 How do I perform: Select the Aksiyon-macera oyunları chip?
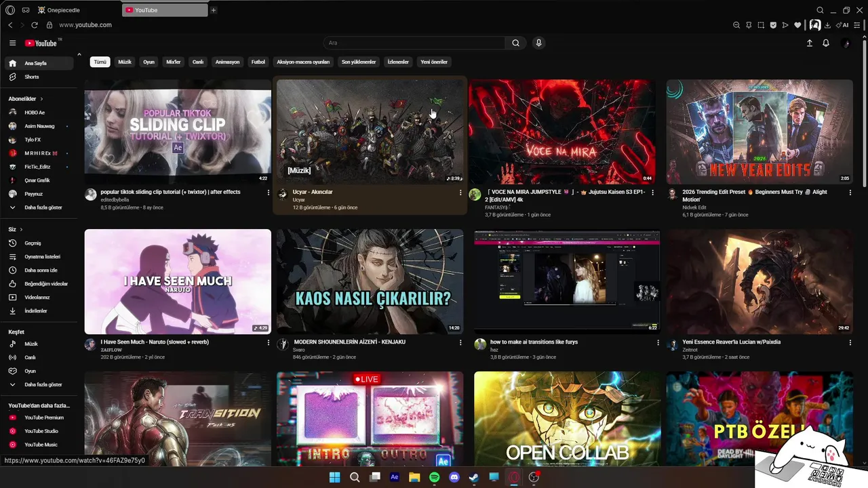tap(303, 62)
